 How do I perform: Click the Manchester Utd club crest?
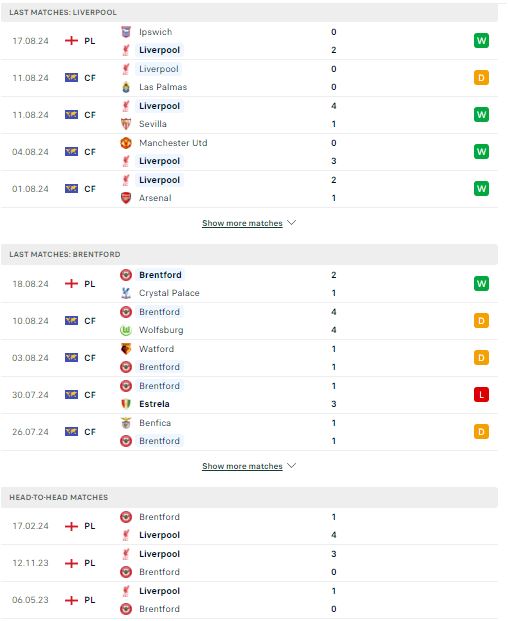pos(126,143)
